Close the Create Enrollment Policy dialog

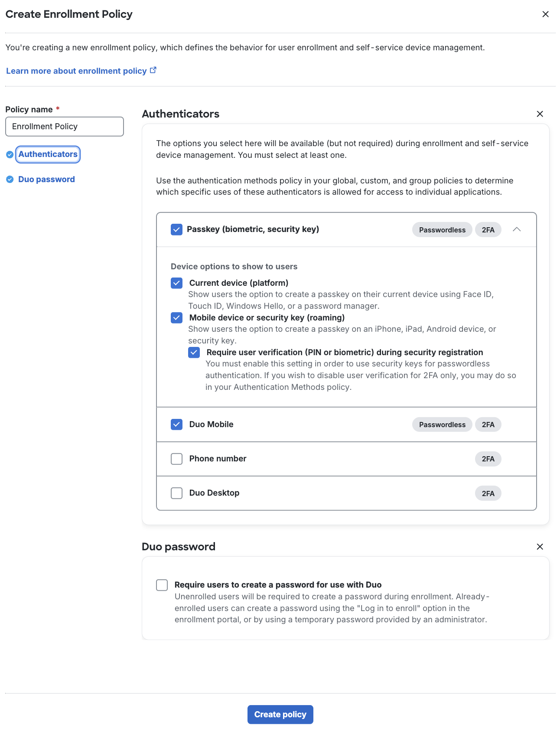pos(545,14)
